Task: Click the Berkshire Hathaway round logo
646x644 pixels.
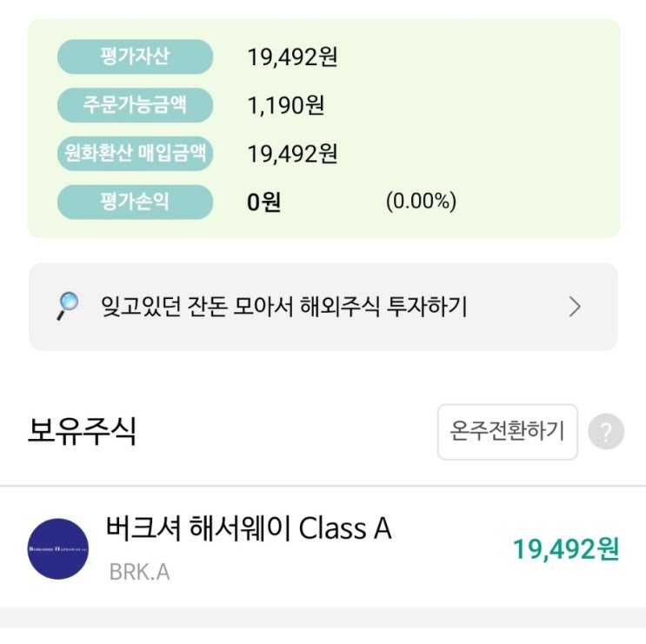Action: [58, 549]
